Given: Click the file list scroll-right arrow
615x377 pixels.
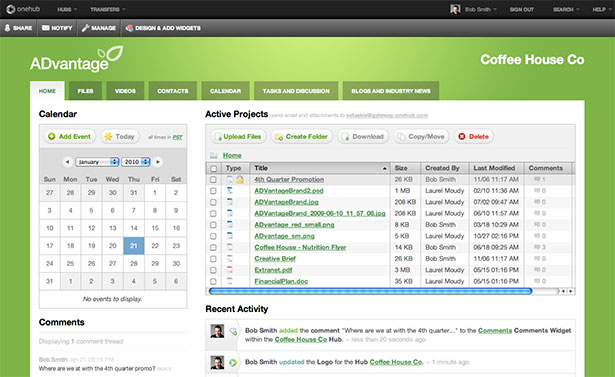Looking at the screenshot, I should pyautogui.click(x=571, y=291).
